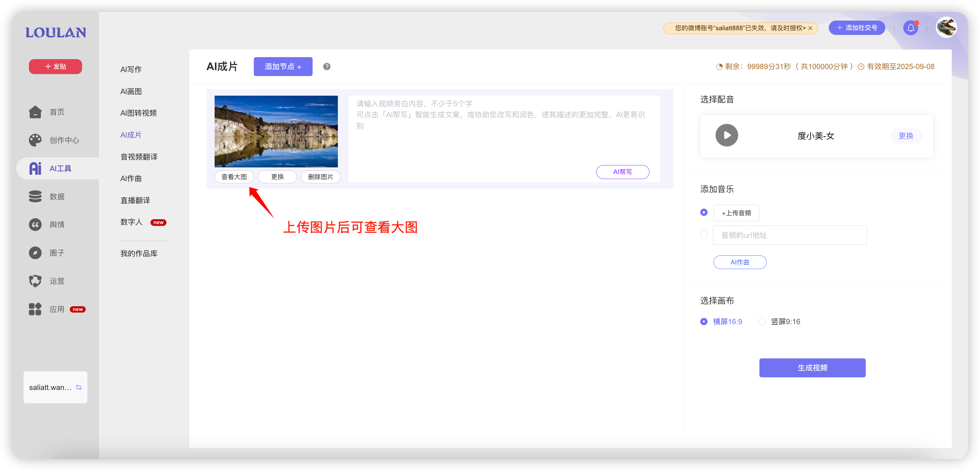This screenshot has width=980, height=471.
Task: Select the upload audio radio button
Action: point(704,212)
